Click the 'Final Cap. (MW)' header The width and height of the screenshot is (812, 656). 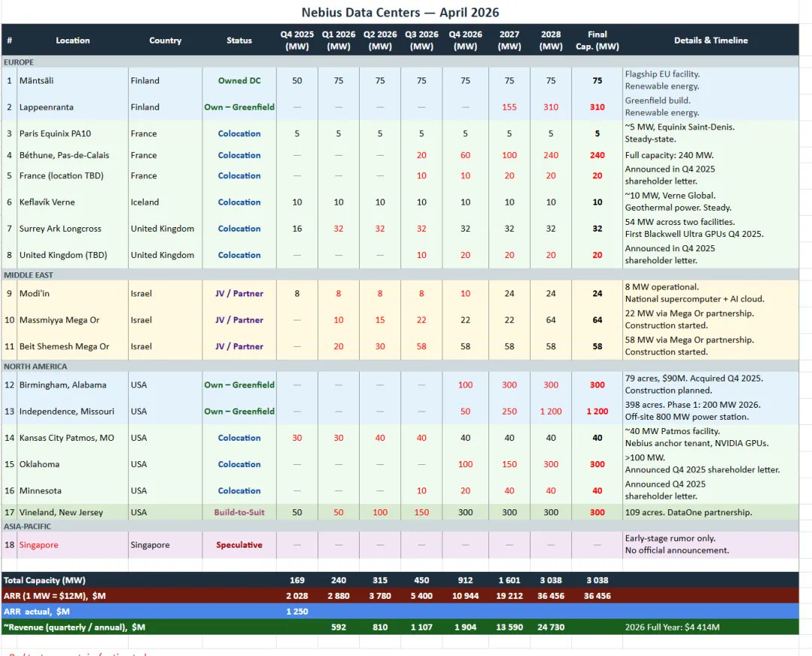pos(597,41)
